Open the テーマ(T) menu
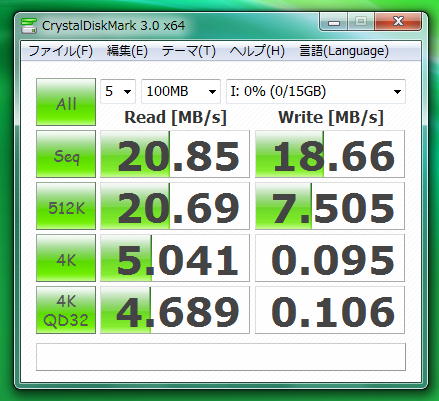Screen dimensions: 439x401 (189, 51)
